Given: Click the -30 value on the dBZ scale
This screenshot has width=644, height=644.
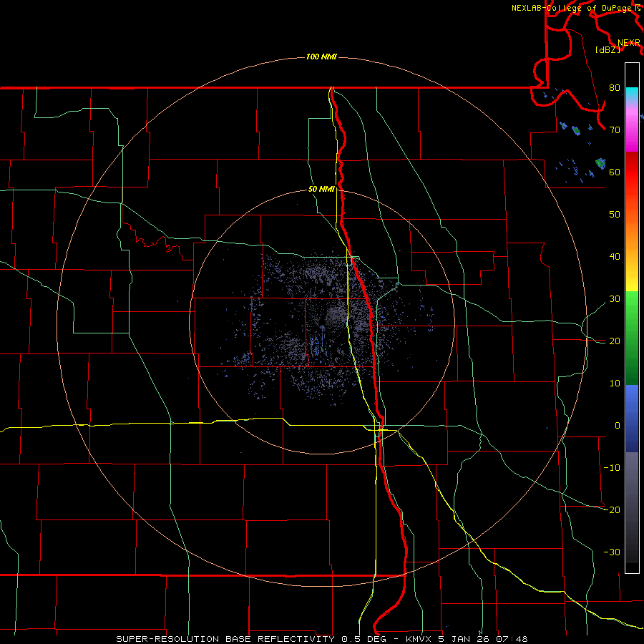Looking at the screenshot, I should click(x=612, y=552).
